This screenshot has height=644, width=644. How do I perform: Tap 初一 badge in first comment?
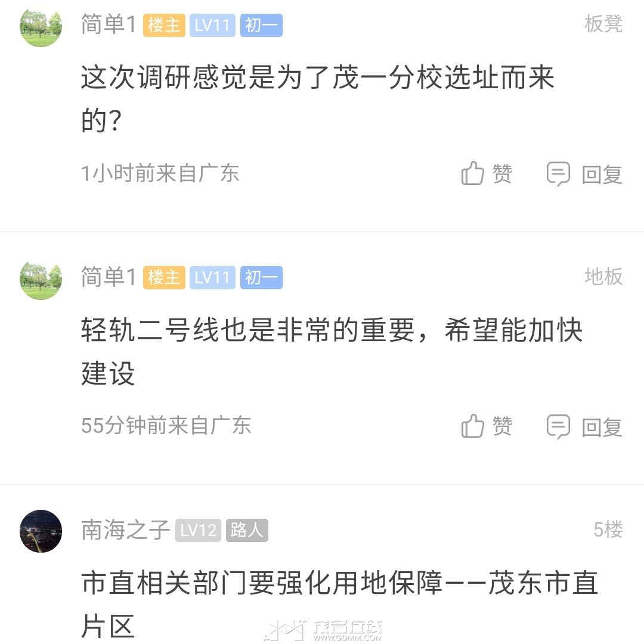(x=261, y=26)
